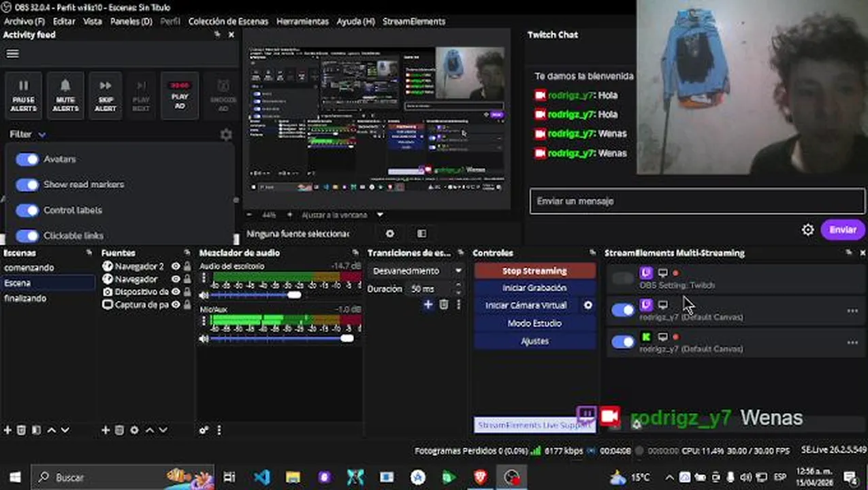The image size is (868, 490).
Task: Open Ajustes in Controles panel
Action: pos(534,341)
